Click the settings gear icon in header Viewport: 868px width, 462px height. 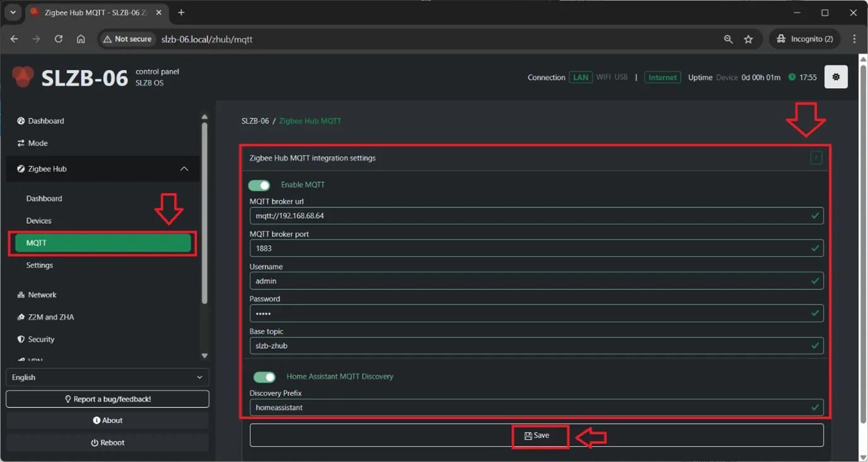836,77
